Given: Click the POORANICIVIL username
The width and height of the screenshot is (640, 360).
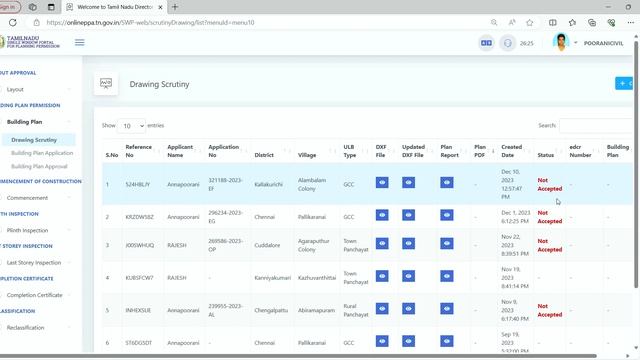Looking at the screenshot, I should pyautogui.click(x=603, y=43).
